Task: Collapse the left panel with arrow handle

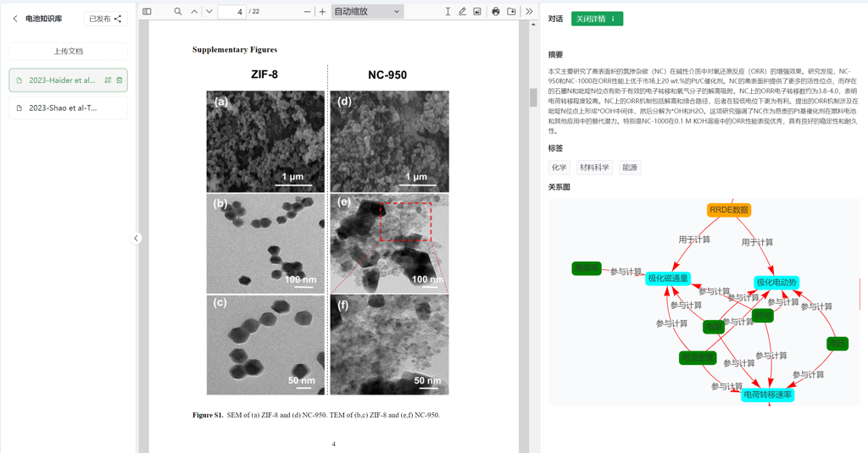Action: (x=136, y=239)
